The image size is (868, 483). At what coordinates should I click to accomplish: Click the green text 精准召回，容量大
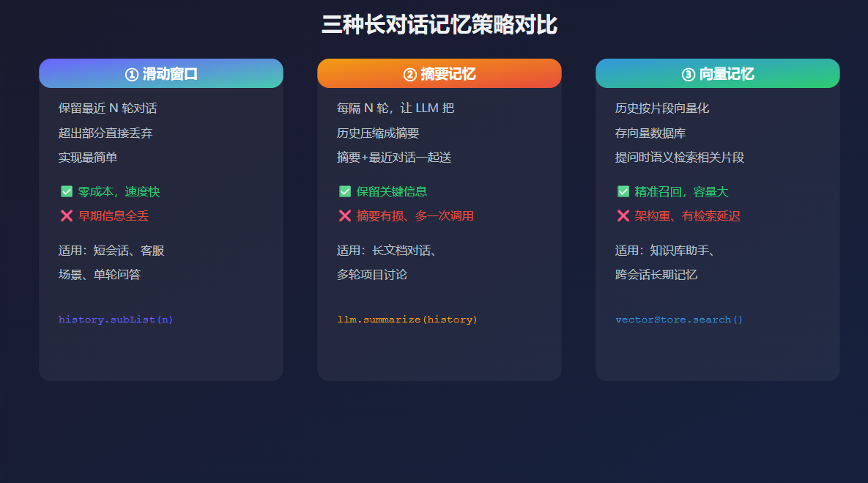(681, 191)
